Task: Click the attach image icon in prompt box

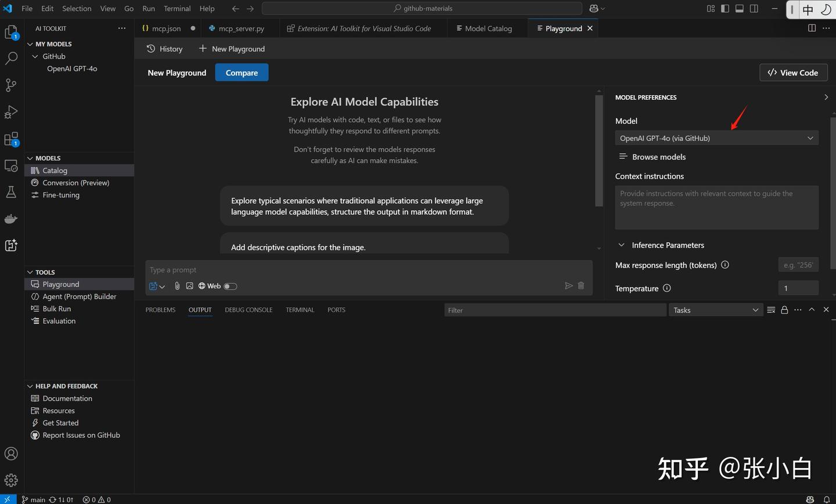Action: pos(189,286)
